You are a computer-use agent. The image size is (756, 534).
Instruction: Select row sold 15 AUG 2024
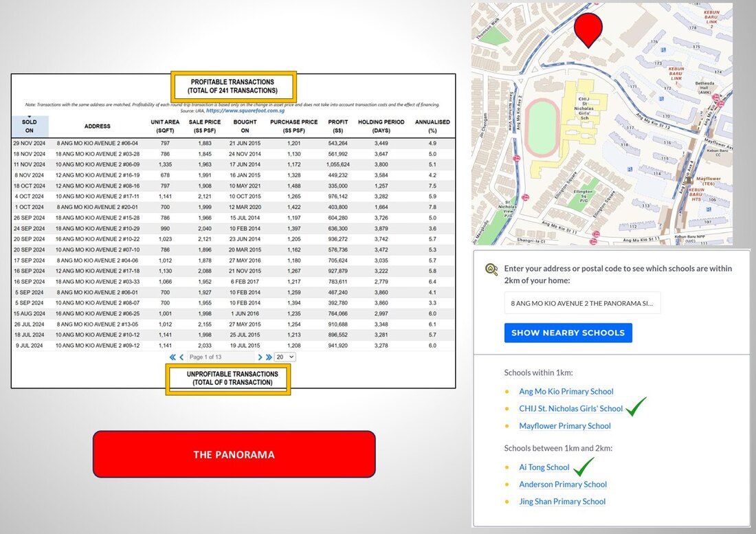click(234, 314)
